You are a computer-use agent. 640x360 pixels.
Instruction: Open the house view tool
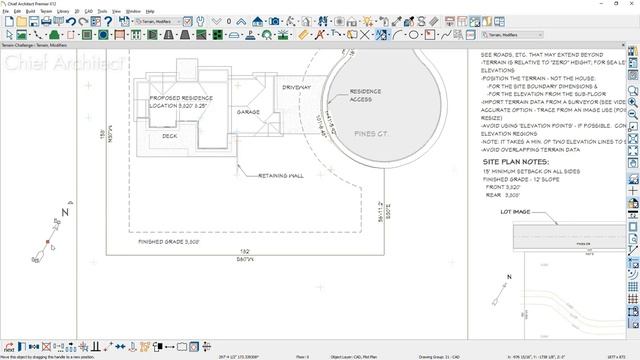coord(258,21)
